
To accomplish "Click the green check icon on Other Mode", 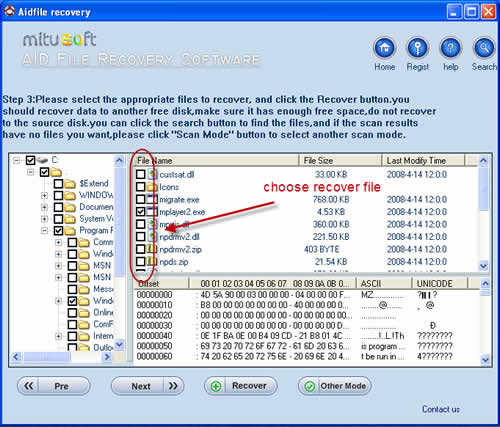I will 310,386.
